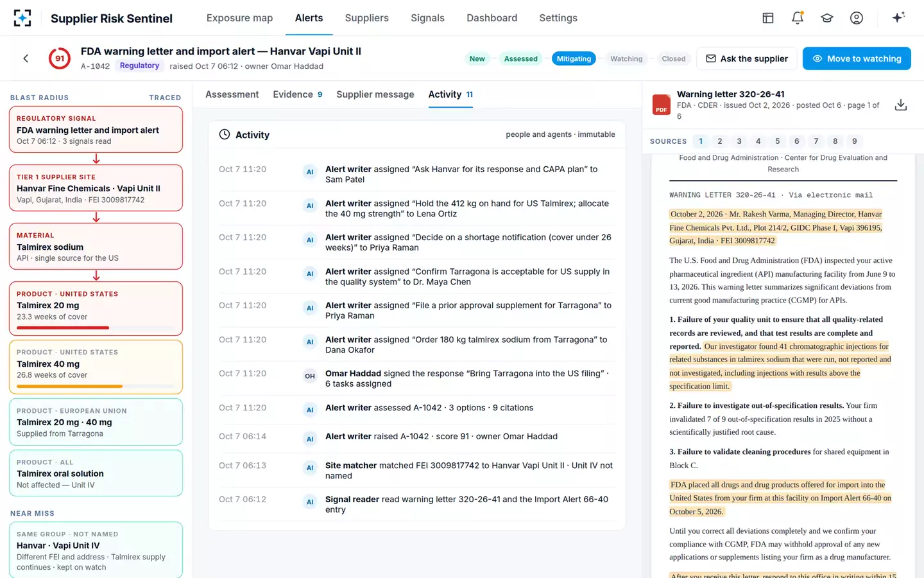Click the risk score 91 badge

coord(60,58)
